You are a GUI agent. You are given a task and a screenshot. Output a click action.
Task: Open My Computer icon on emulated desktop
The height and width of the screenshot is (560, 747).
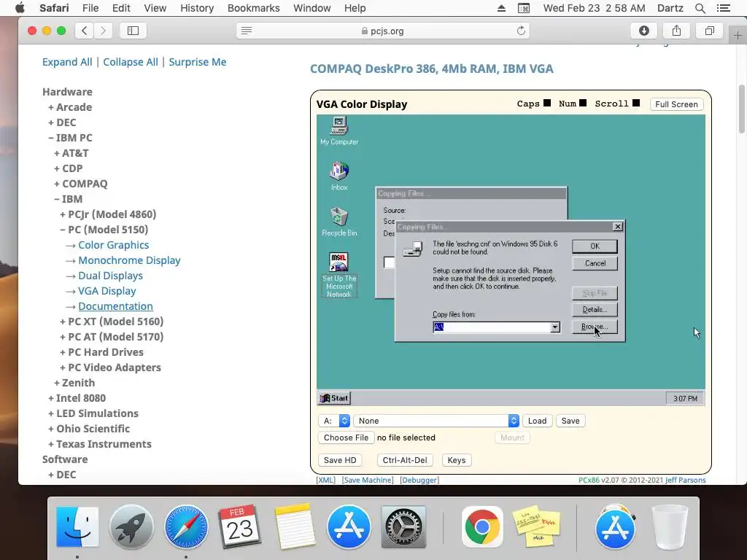[339, 131]
